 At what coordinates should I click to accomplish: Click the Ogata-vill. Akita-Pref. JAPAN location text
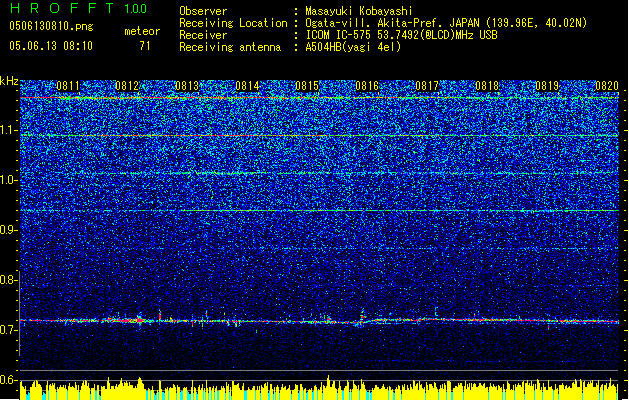point(446,23)
